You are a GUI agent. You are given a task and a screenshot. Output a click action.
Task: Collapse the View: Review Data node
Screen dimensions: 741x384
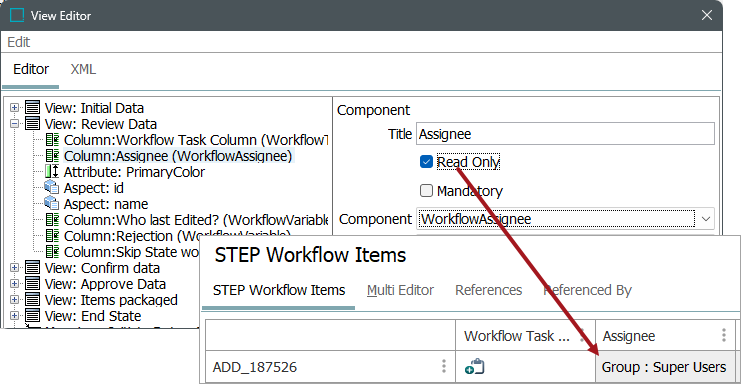[15, 124]
